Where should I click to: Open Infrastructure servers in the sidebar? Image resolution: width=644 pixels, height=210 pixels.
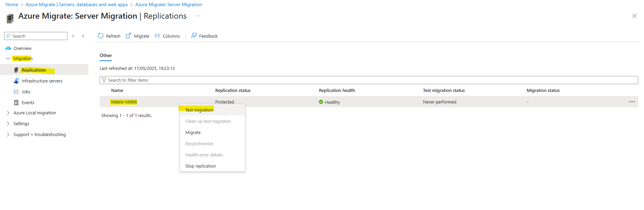[42, 81]
